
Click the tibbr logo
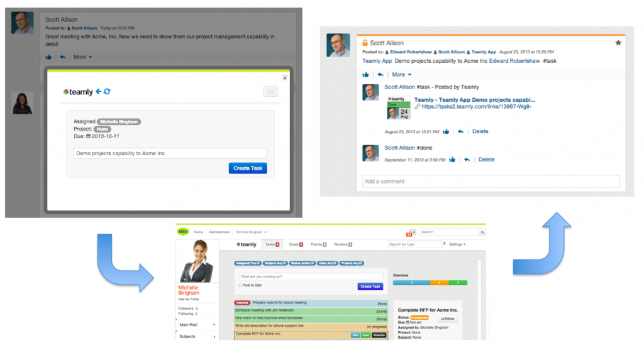pos(183,232)
